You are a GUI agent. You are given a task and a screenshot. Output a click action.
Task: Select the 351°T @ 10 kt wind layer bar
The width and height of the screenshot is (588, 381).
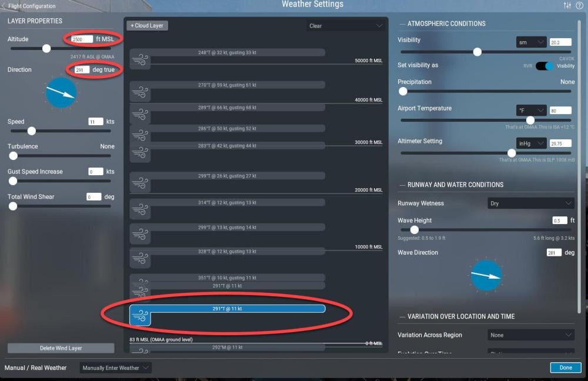coord(227,278)
